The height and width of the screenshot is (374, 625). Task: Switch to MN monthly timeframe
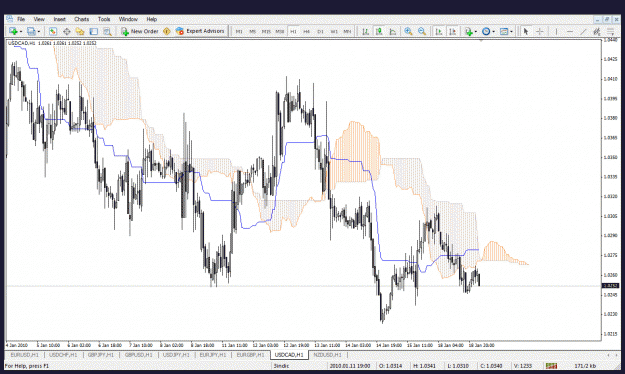pyautogui.click(x=348, y=31)
